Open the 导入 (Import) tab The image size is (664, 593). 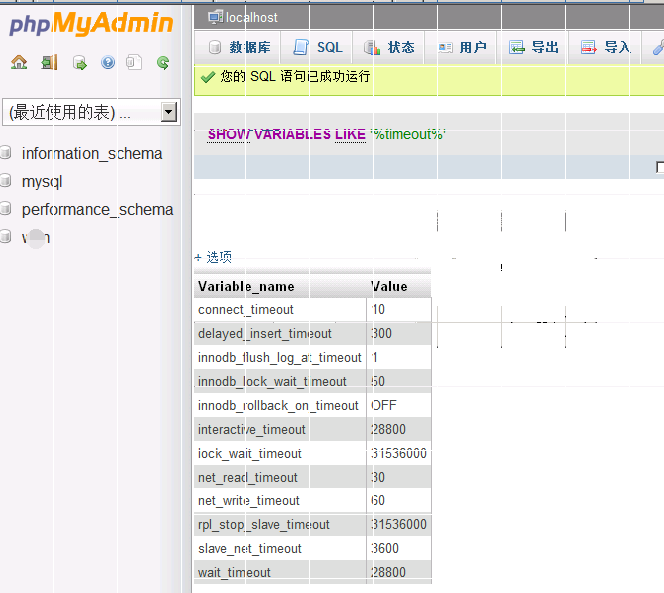coord(606,47)
